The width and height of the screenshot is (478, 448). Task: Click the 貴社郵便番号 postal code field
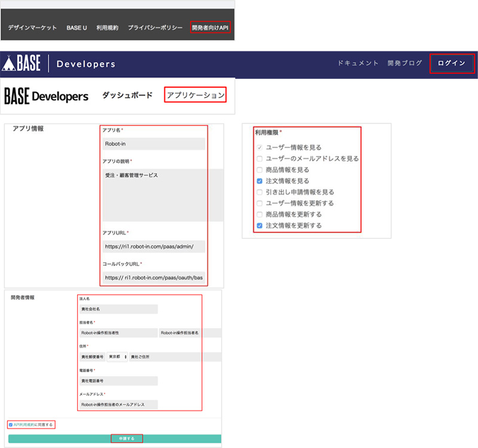click(x=93, y=357)
